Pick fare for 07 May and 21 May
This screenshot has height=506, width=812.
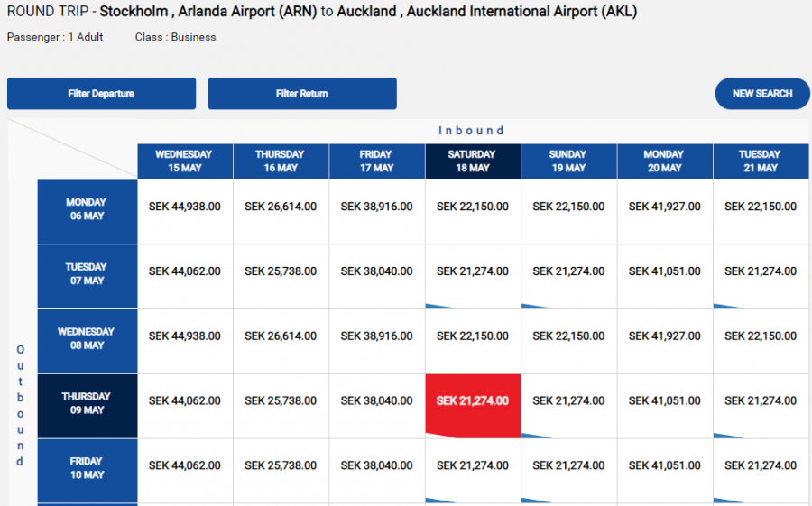(x=761, y=271)
